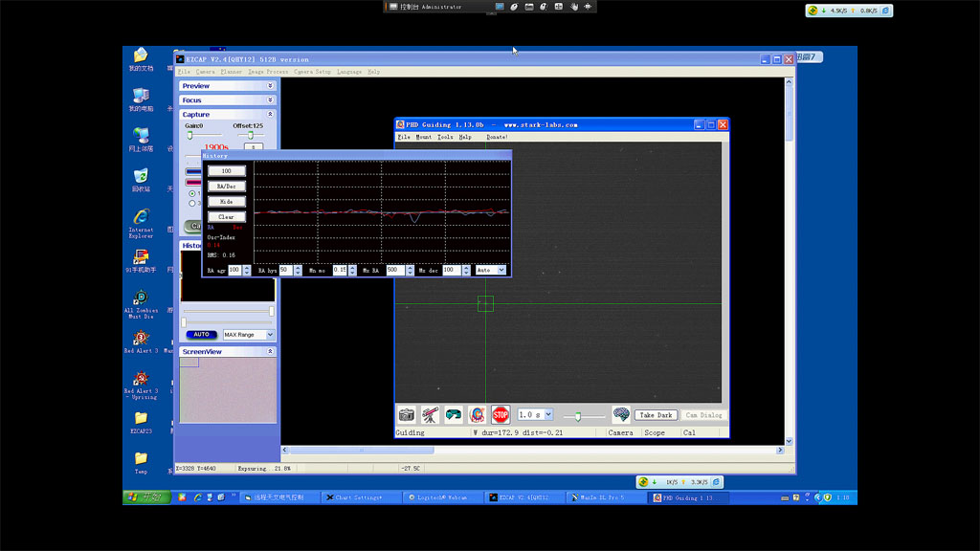Toggle the AUTO histogram button
The width and height of the screenshot is (980, 551).
[x=201, y=335]
